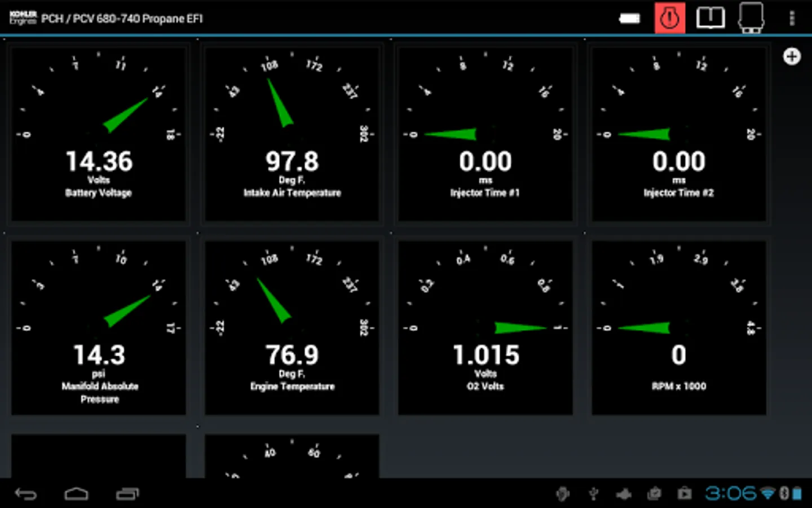Tap the partially visible gauge showing 40 and 60
812x508 pixels.
point(292,456)
